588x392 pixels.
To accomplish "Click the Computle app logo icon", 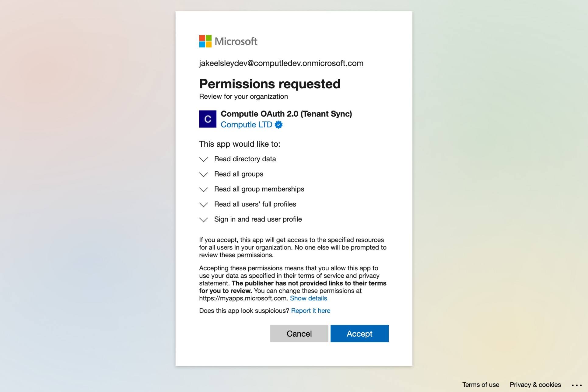I will point(208,119).
